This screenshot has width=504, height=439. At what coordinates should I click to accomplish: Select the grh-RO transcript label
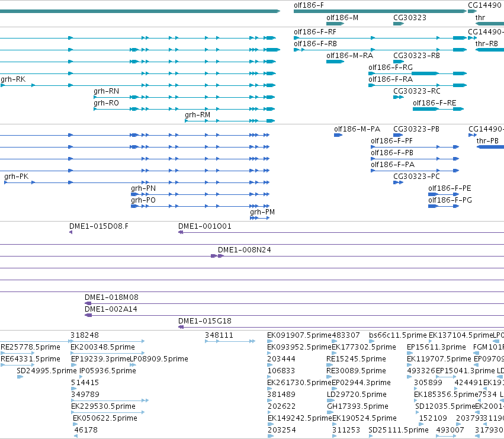pyautogui.click(x=107, y=103)
